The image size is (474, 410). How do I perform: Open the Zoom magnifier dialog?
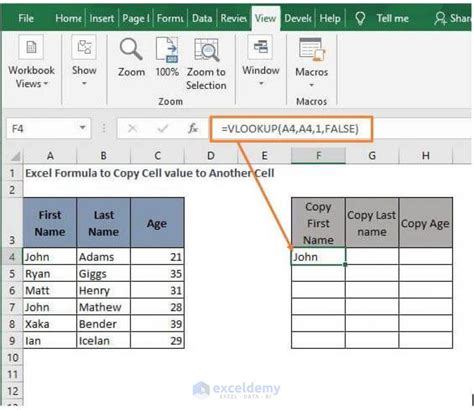tap(131, 57)
